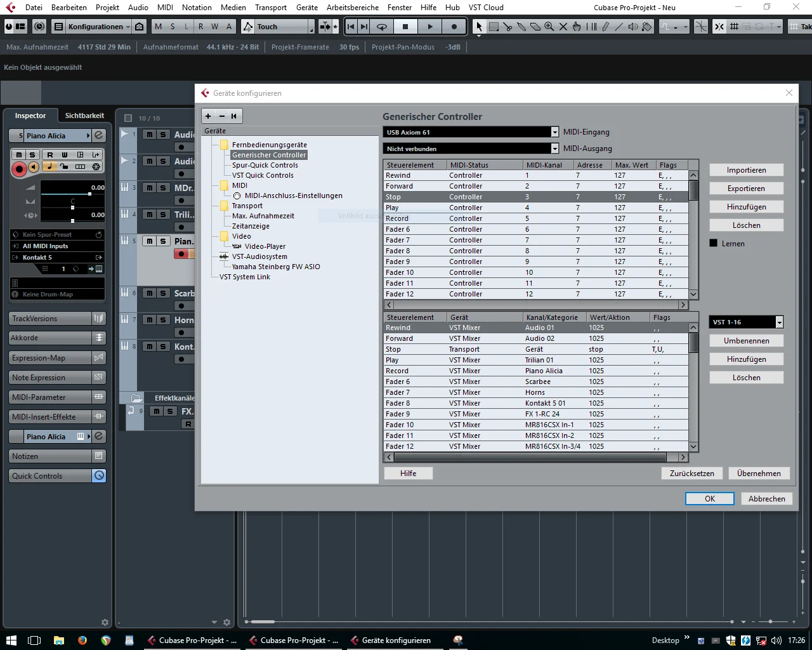Activate the Cycle loop toolbar button
812x650 pixels.
pyautogui.click(x=382, y=27)
